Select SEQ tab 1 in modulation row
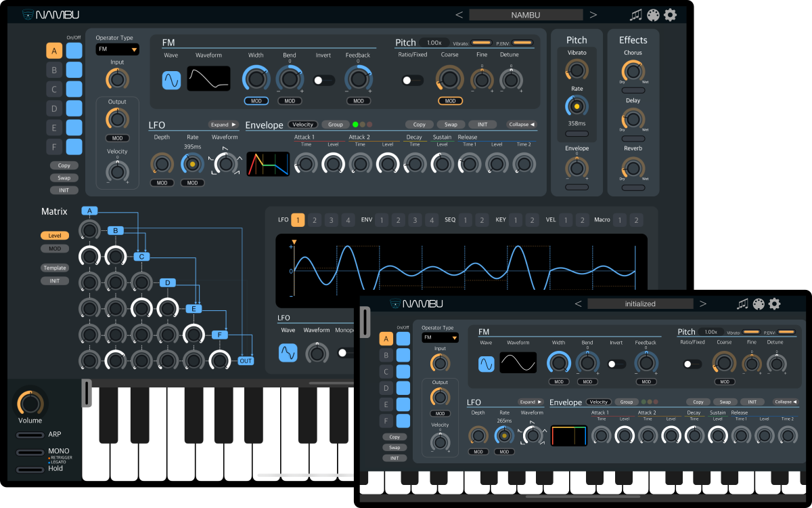The image size is (812, 508). click(465, 220)
